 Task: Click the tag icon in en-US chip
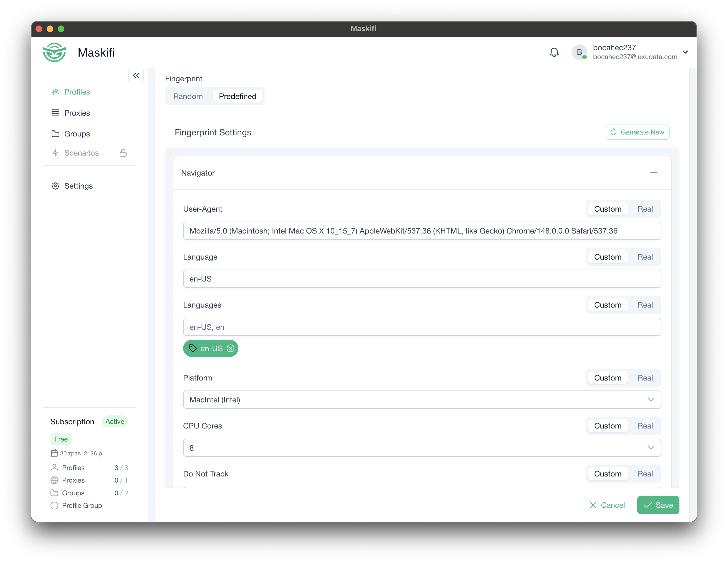193,348
